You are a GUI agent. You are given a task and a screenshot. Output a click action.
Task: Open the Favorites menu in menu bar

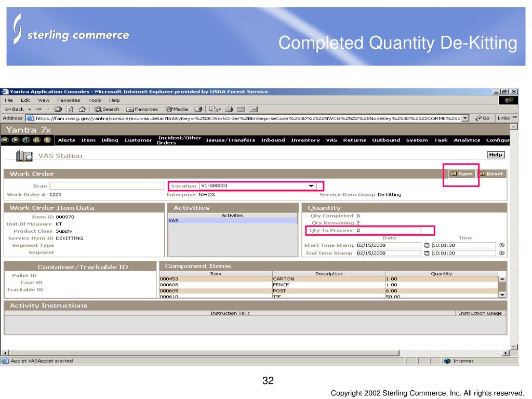click(x=69, y=100)
